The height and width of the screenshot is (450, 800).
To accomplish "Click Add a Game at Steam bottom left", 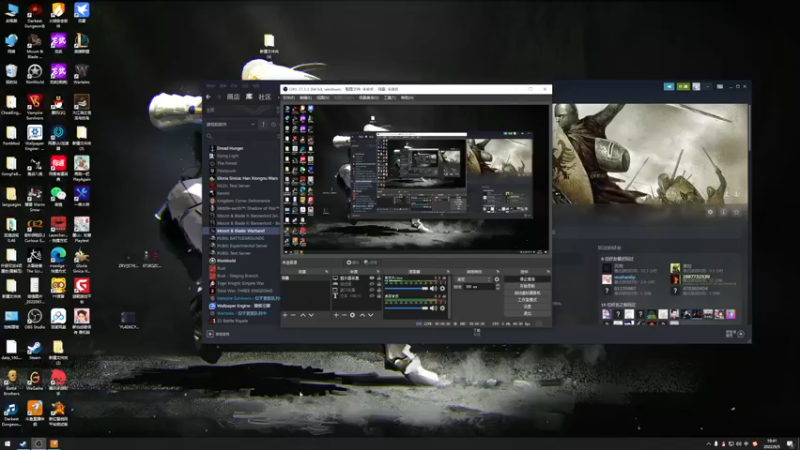I will (218, 334).
